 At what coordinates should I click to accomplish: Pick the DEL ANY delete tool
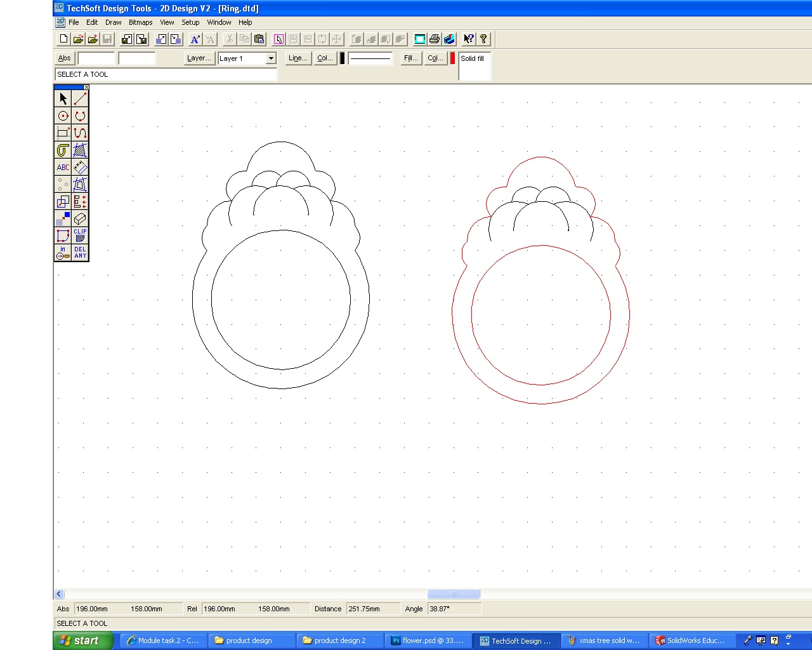point(80,252)
